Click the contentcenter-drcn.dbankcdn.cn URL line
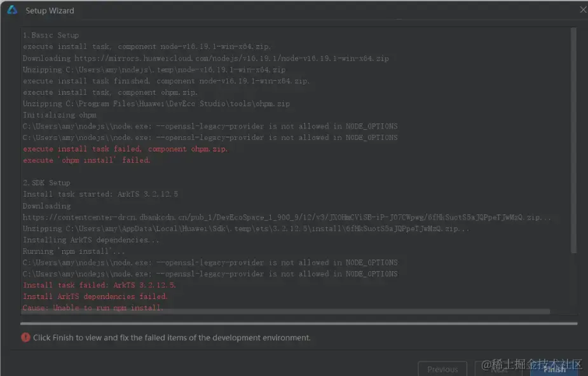Screen dimensions: 588x376 tap(287, 218)
